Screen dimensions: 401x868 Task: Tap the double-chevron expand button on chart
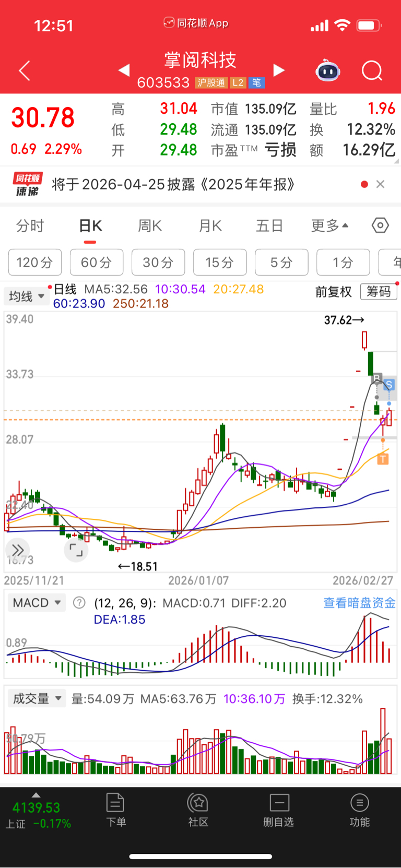tap(18, 550)
